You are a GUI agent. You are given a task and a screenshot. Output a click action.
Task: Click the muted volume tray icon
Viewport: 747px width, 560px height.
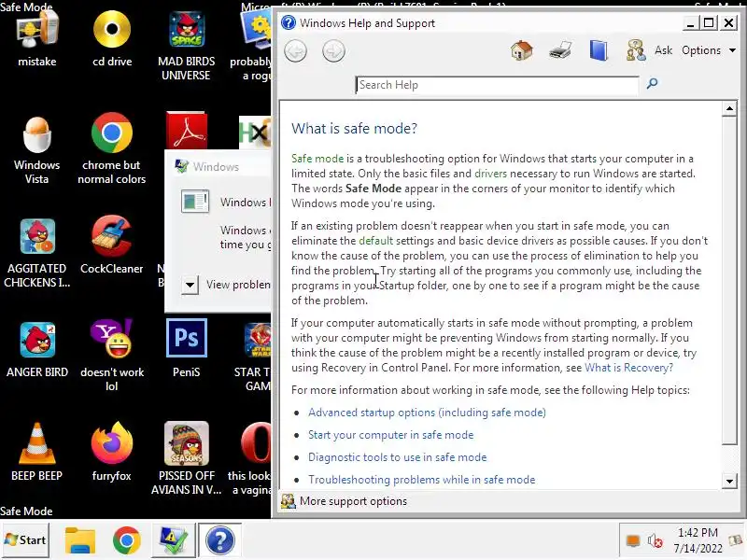(x=655, y=541)
